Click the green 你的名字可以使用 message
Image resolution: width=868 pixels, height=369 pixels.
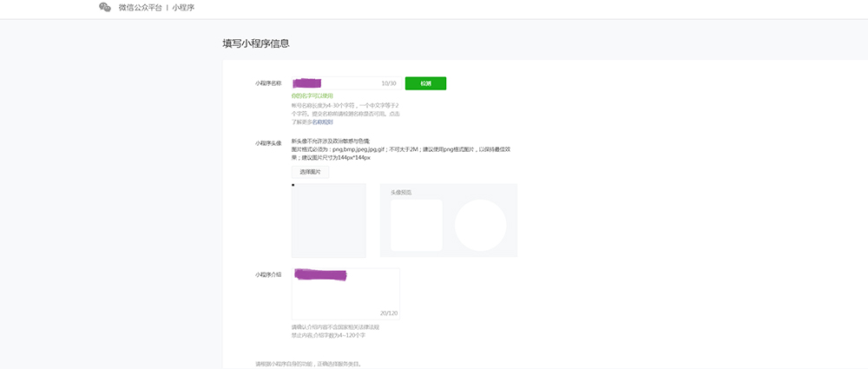312,96
